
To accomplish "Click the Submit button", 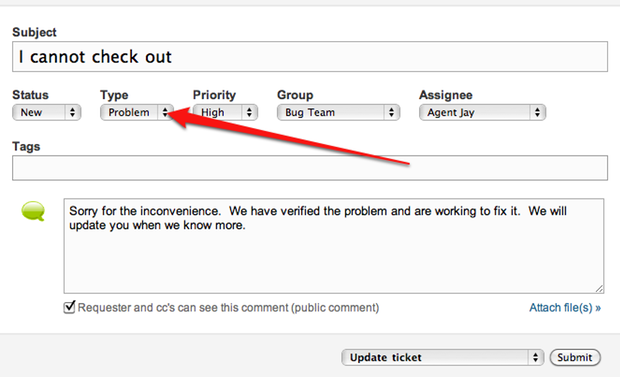I will [x=575, y=358].
